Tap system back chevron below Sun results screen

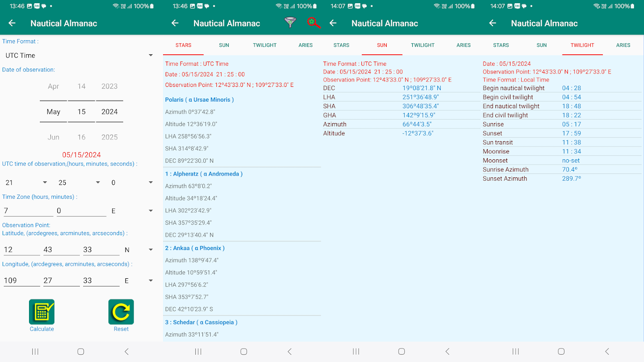(447, 352)
